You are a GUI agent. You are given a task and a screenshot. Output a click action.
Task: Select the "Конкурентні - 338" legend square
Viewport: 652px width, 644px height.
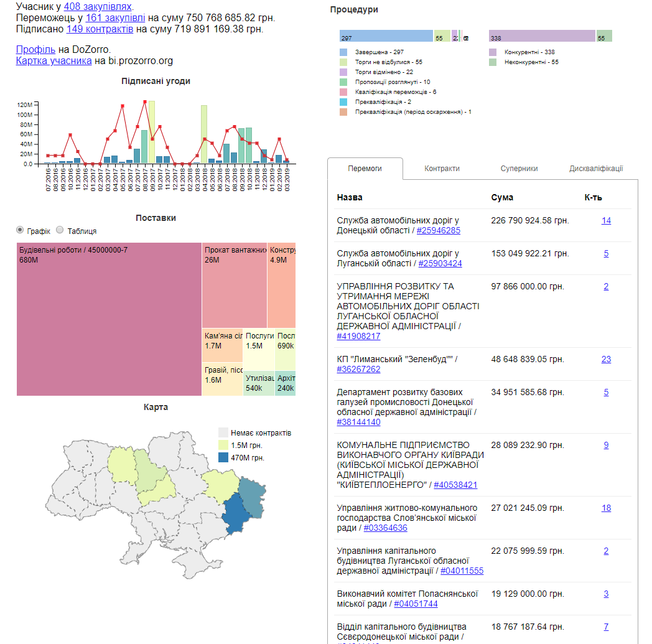point(491,52)
